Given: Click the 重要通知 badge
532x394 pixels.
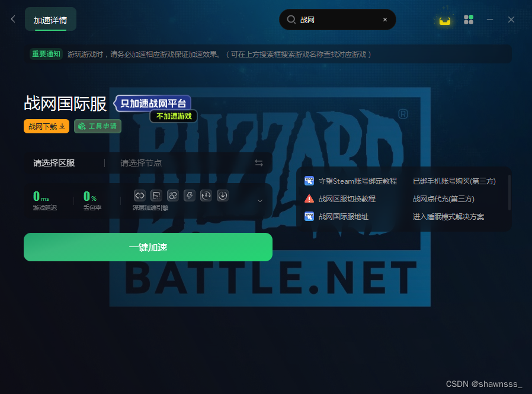Looking at the screenshot, I should (46, 54).
